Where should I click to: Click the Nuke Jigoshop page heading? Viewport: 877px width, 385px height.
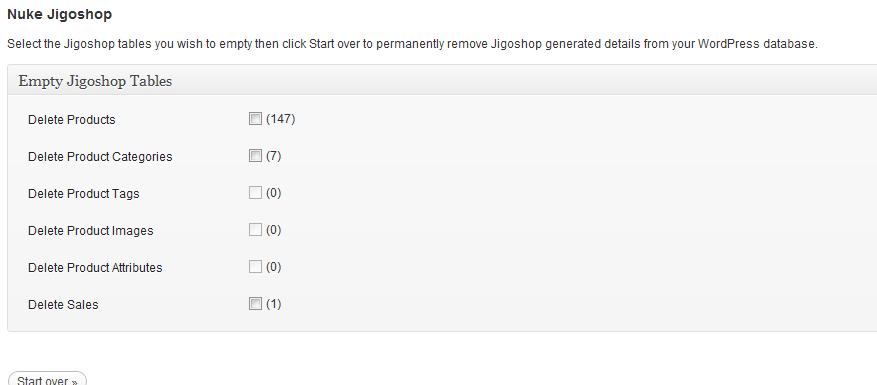pos(59,14)
